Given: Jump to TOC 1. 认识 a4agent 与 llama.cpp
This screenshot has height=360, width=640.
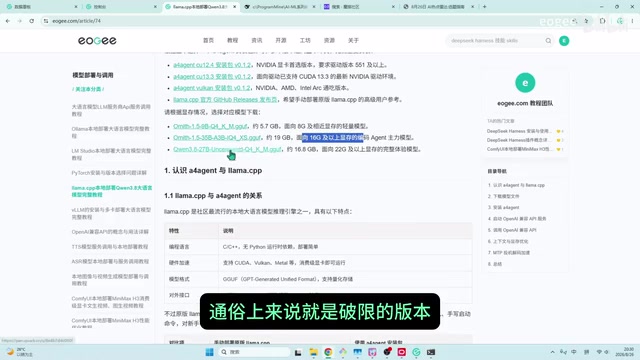Looking at the screenshot, I should coord(516,185).
